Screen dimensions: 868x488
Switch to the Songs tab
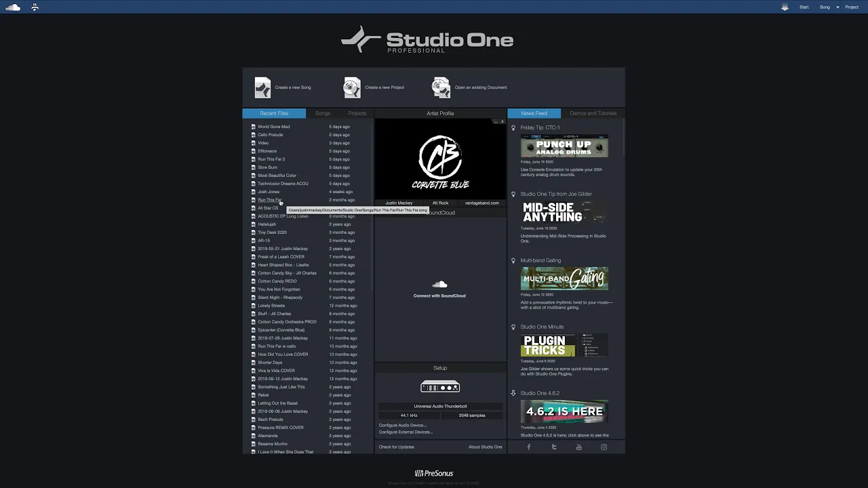tap(323, 113)
